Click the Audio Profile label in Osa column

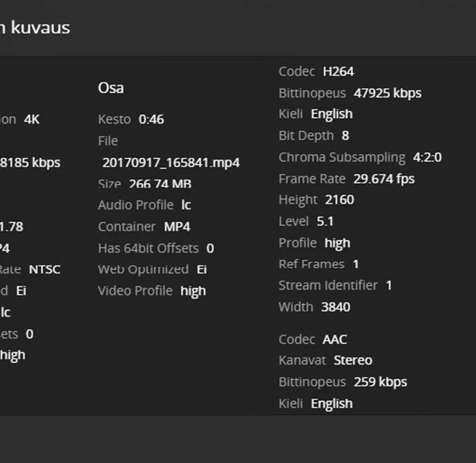pyautogui.click(x=135, y=205)
